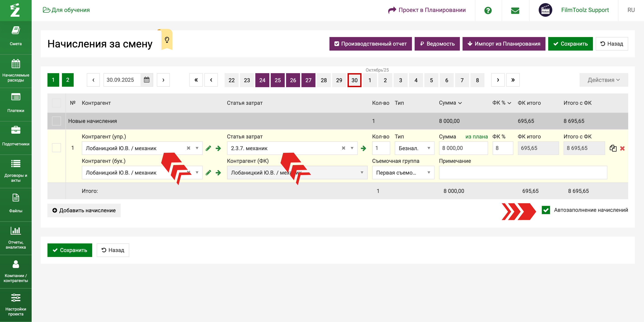This screenshot has width=644, height=322.
Task: Open the calendar date picker icon
Action: click(147, 80)
